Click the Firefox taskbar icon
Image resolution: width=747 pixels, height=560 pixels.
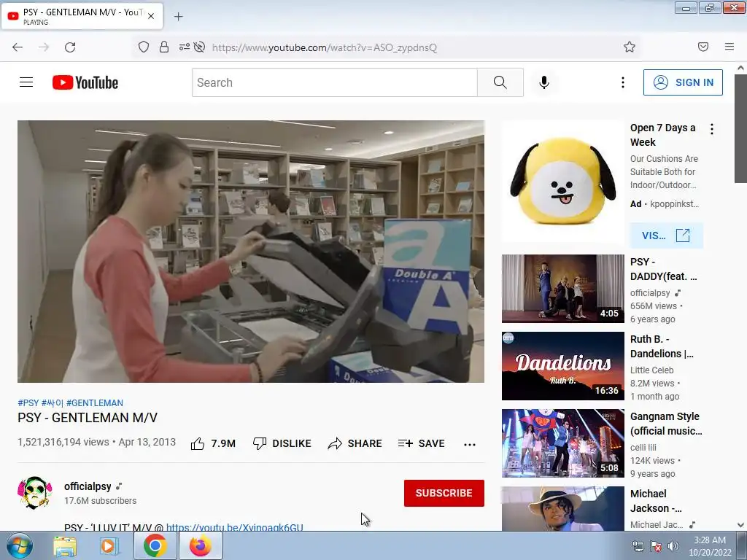tap(200, 545)
